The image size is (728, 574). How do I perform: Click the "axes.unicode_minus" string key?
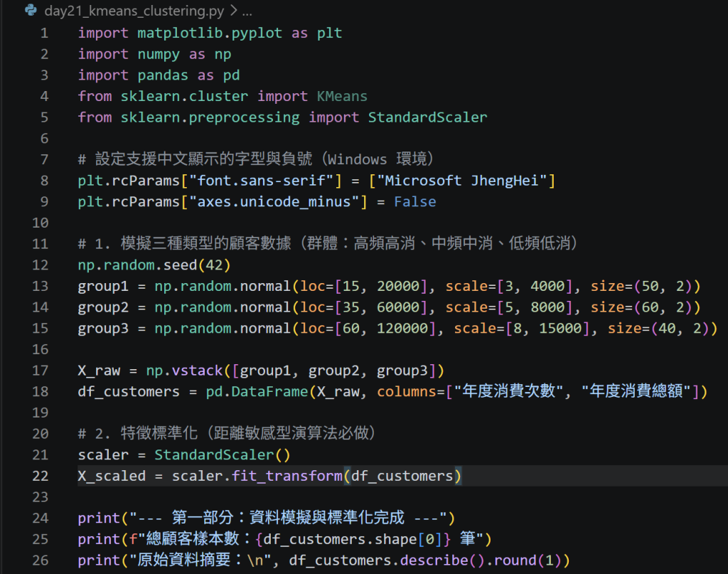click(x=274, y=202)
